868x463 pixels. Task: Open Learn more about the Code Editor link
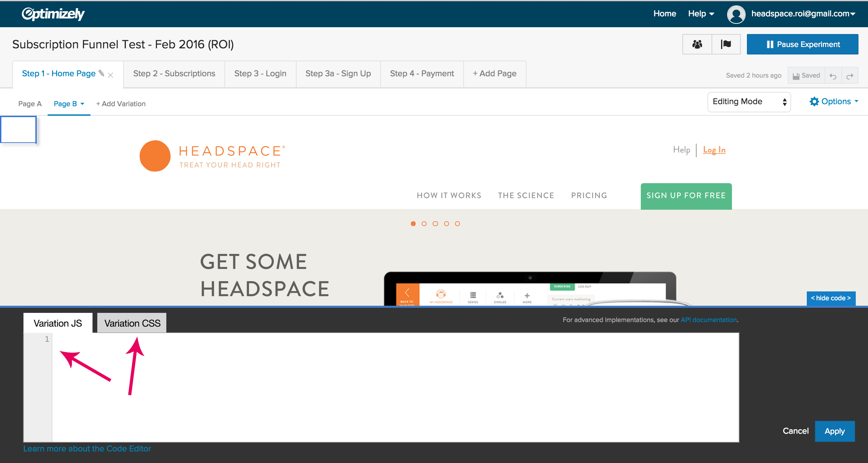(x=87, y=449)
